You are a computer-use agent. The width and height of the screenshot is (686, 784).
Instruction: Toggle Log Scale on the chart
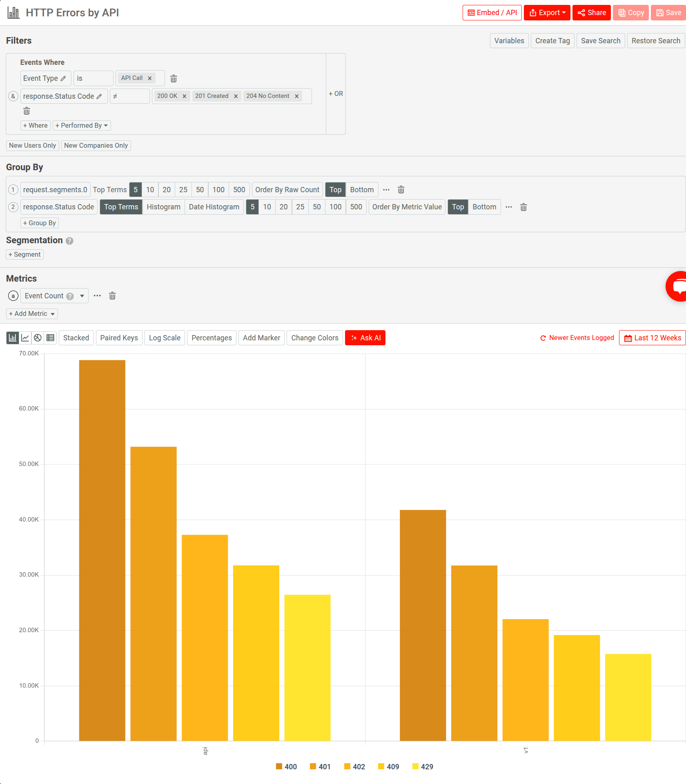pyautogui.click(x=165, y=338)
